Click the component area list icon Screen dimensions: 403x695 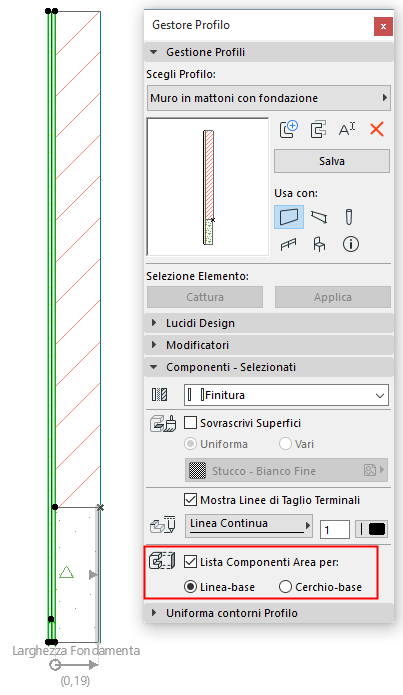[x=162, y=561]
